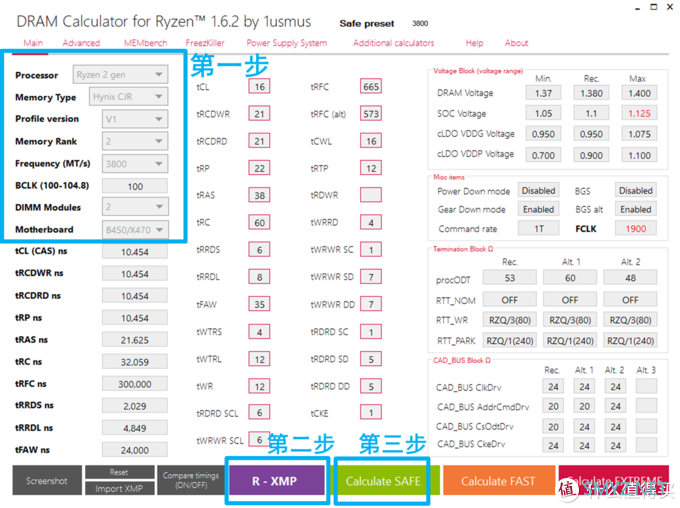Viewport: 680px width, 508px height.
Task: Open the Memory Type dropdown
Action: click(x=128, y=97)
